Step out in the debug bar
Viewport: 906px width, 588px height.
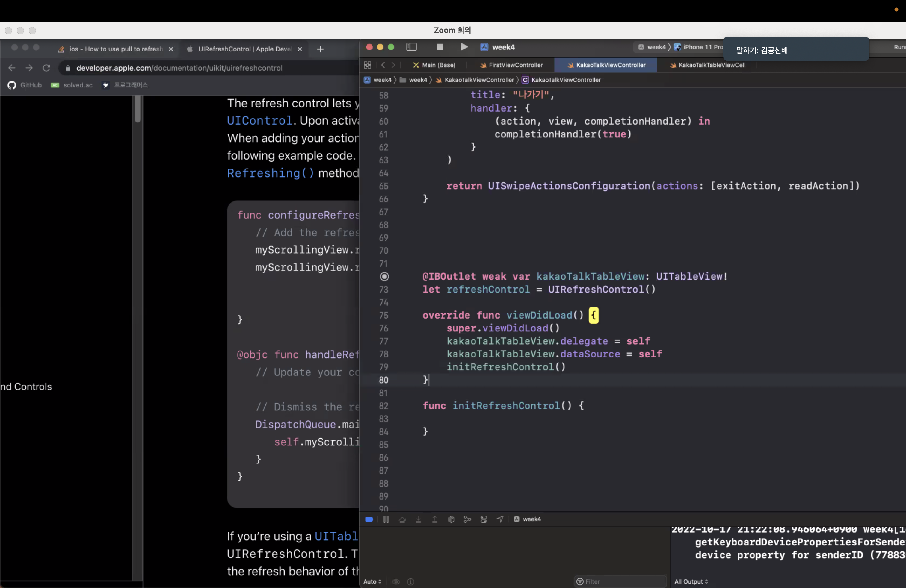tap(434, 519)
